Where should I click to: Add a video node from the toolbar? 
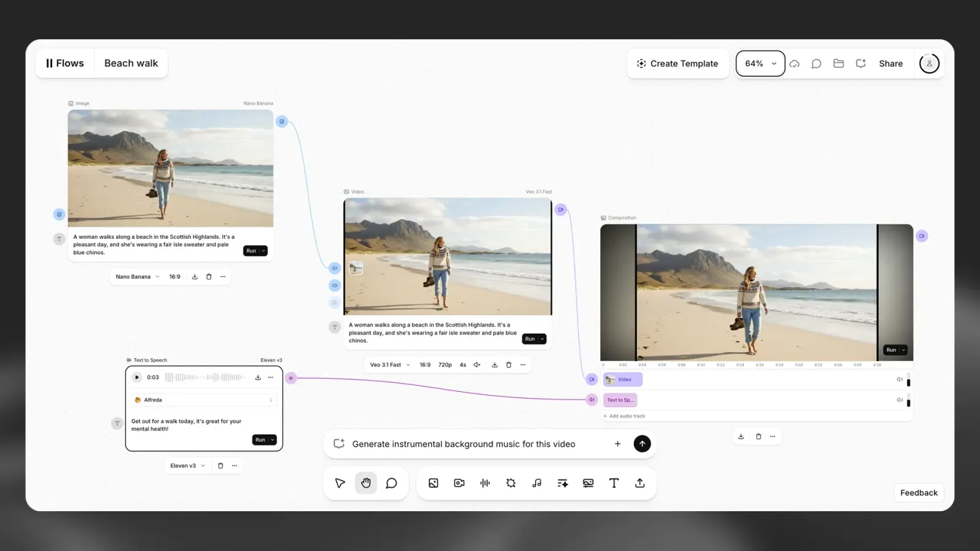(x=459, y=483)
